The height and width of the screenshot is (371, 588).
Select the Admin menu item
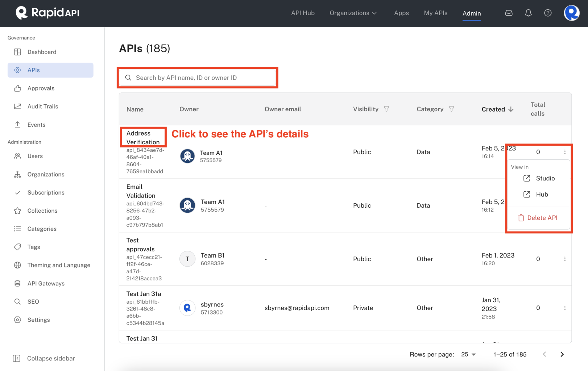[x=471, y=13]
